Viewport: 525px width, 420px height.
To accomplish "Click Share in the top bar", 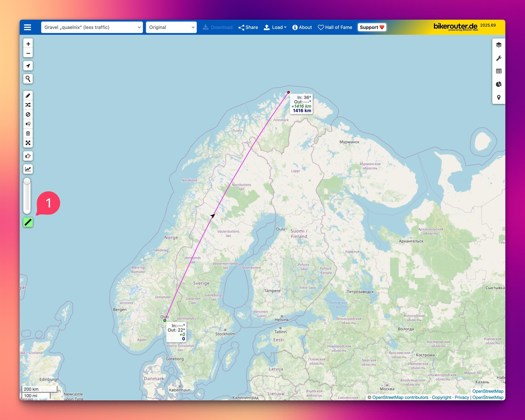I will (248, 27).
